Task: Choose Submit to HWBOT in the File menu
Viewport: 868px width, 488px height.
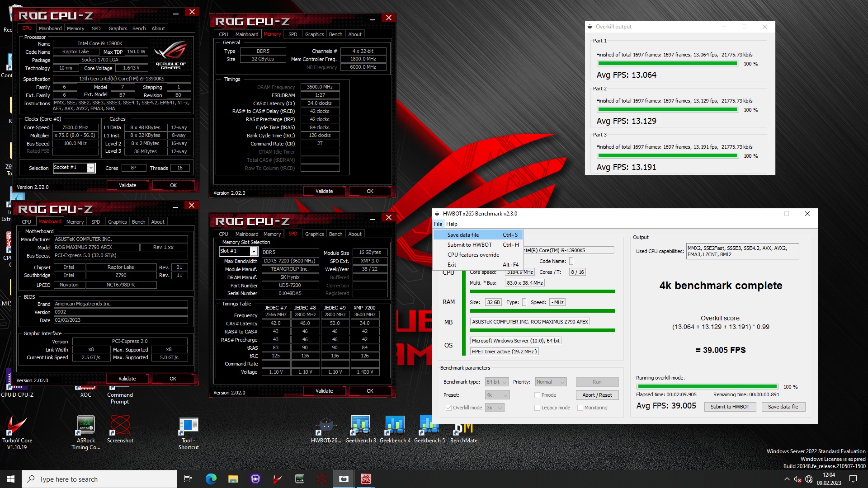Action: (x=478, y=244)
